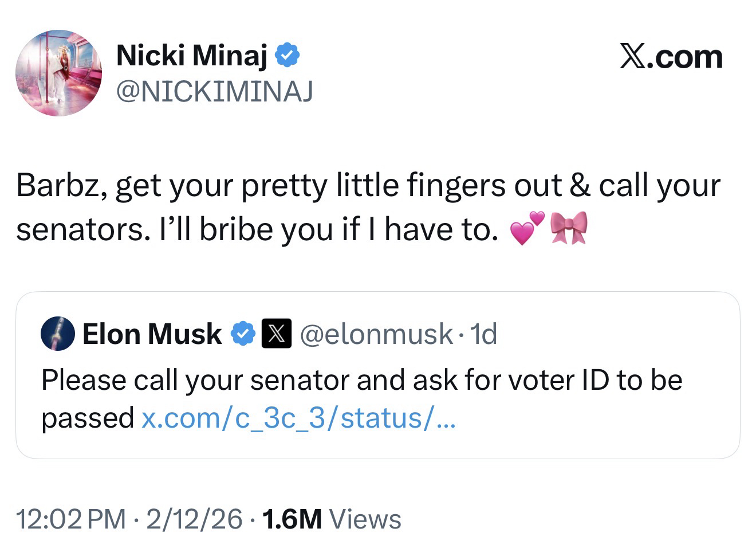Click the verified badge next to Elon Musk

point(243,334)
